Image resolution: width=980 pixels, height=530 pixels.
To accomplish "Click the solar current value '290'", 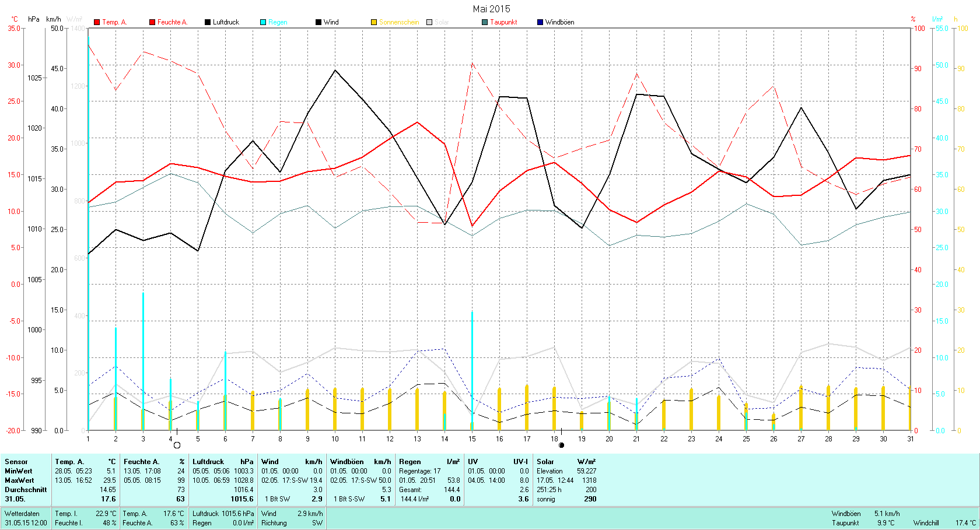I will coord(590,499).
